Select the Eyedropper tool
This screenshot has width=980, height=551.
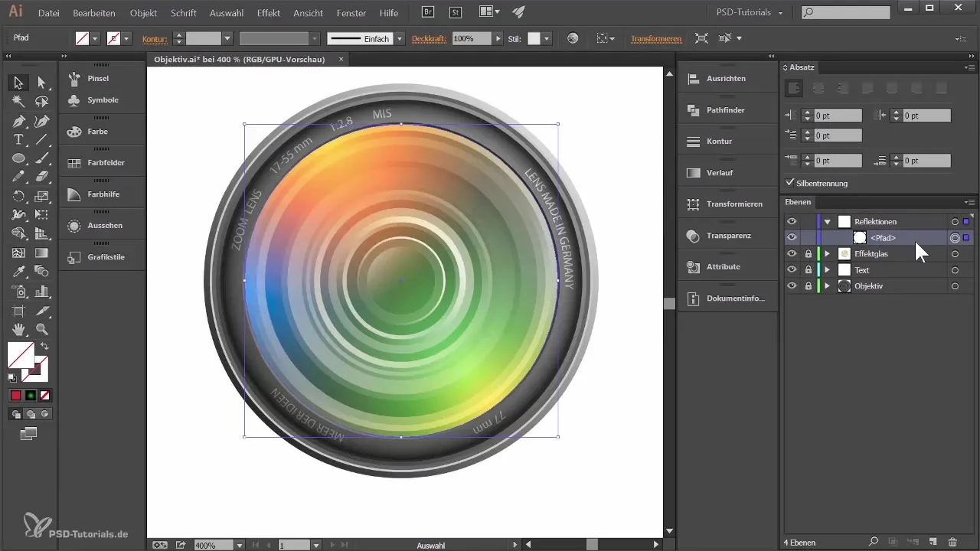pyautogui.click(x=18, y=272)
